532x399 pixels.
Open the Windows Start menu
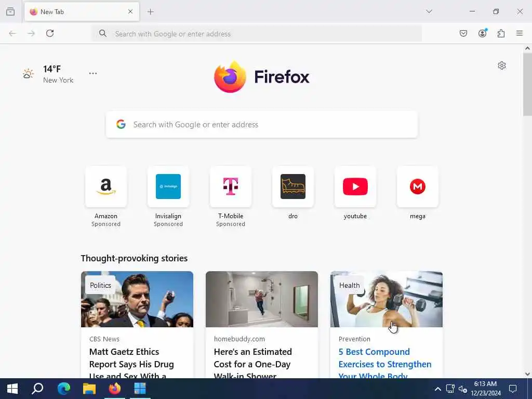[x=12, y=389]
